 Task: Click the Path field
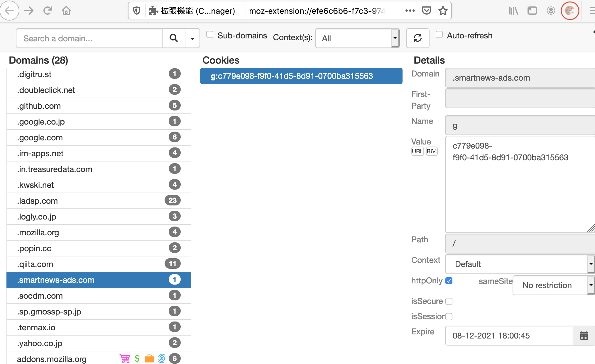pos(520,244)
